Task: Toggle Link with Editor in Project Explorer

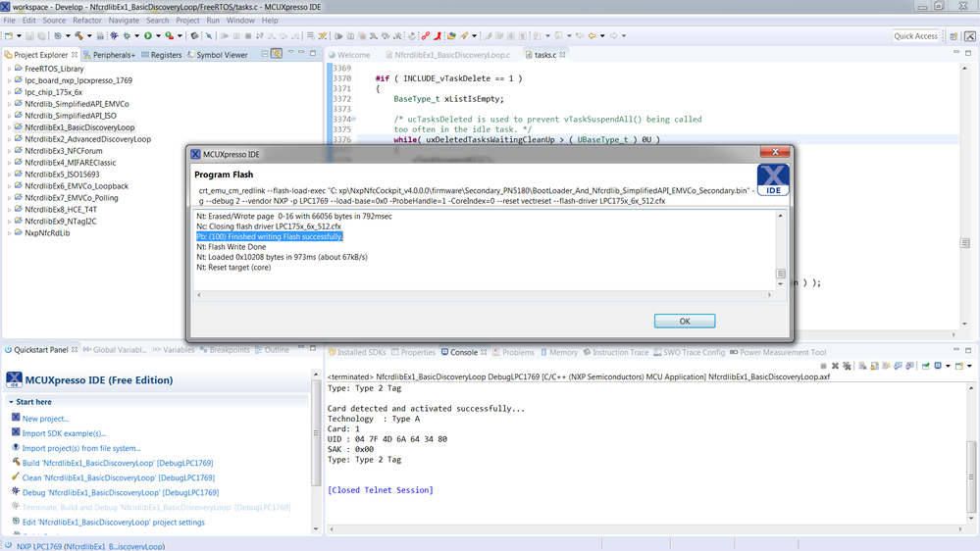Action: 277,54
